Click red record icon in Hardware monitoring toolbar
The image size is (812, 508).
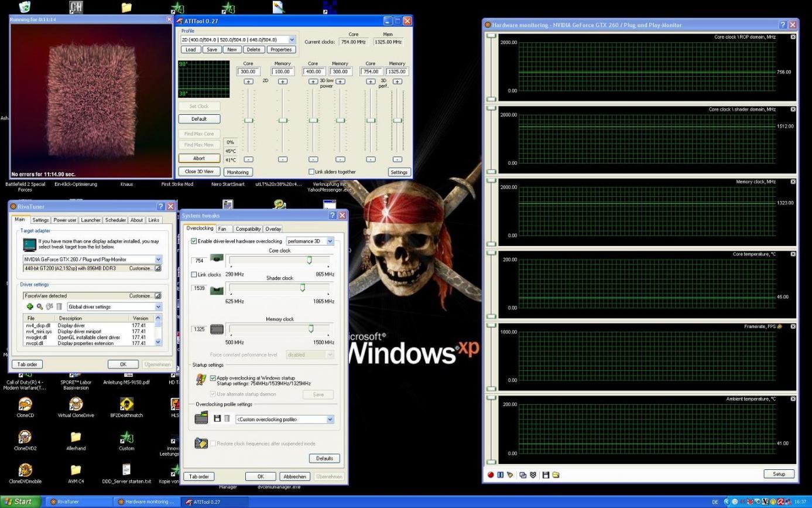point(491,475)
